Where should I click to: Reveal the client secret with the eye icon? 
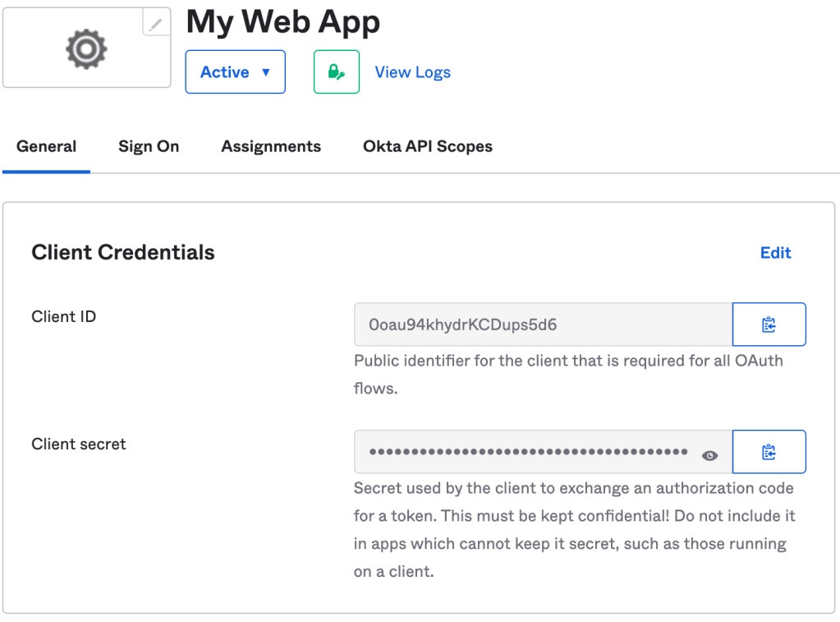(710, 456)
